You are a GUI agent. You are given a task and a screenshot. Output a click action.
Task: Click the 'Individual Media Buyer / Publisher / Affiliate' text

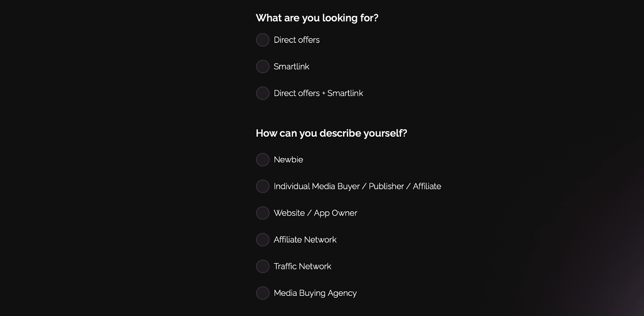point(357,186)
